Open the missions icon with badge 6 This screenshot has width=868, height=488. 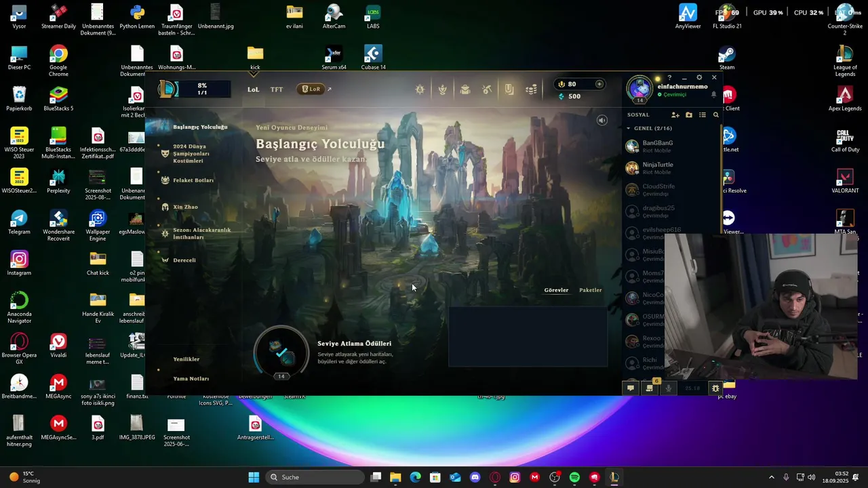(x=650, y=388)
